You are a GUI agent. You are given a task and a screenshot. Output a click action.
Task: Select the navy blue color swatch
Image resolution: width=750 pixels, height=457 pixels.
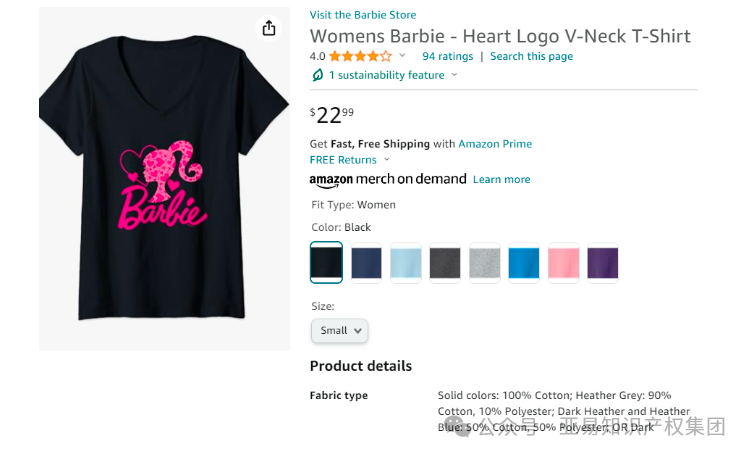[x=366, y=263]
